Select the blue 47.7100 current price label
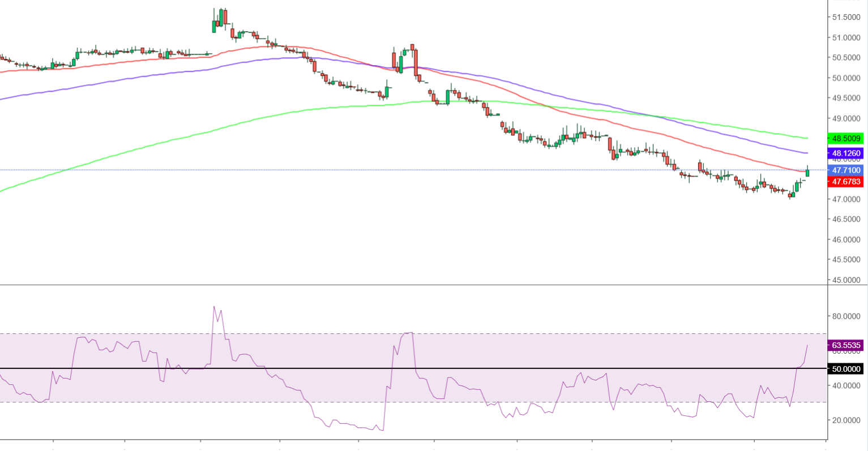Screen dimensions: 868x451 pyautogui.click(x=845, y=170)
